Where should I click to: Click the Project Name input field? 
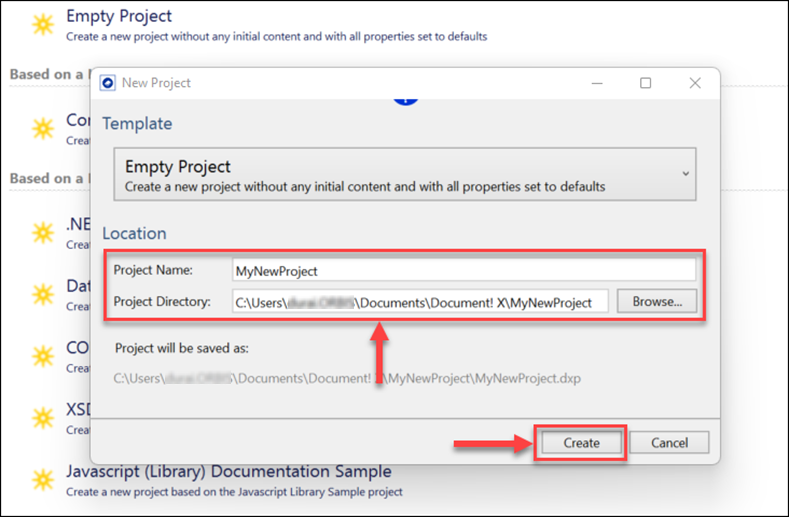(x=462, y=270)
